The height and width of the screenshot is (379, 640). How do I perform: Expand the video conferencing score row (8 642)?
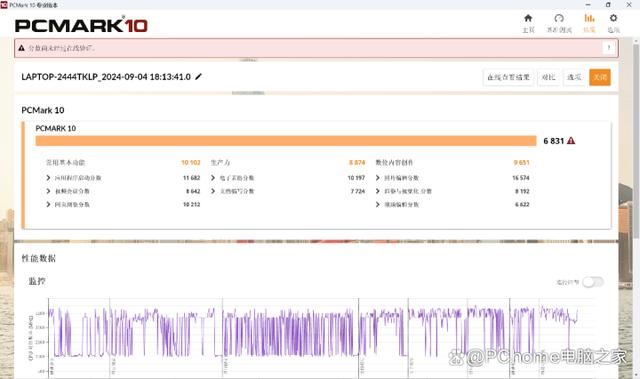[x=123, y=191]
